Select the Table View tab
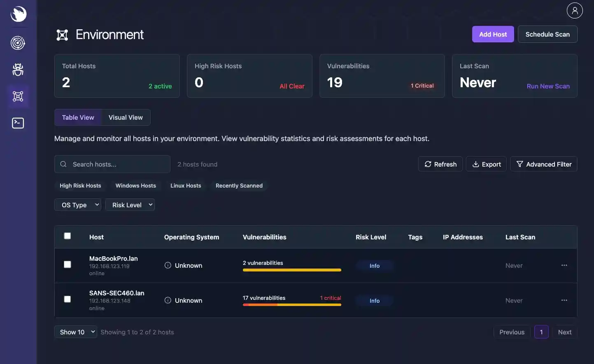Viewport: 594px width, 364px height. click(78, 117)
